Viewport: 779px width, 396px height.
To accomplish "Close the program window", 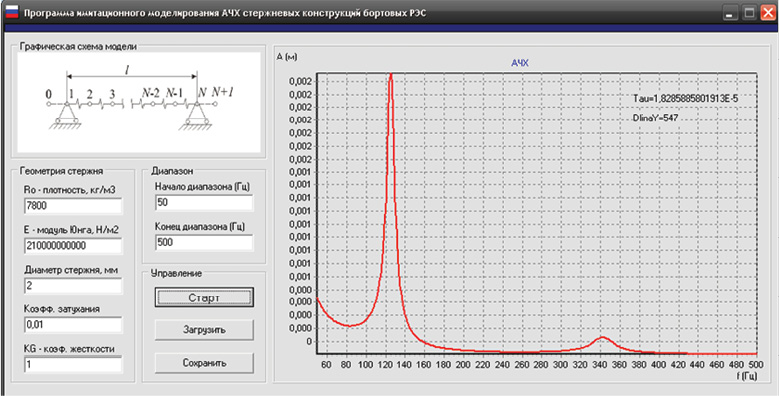I will (767, 13).
